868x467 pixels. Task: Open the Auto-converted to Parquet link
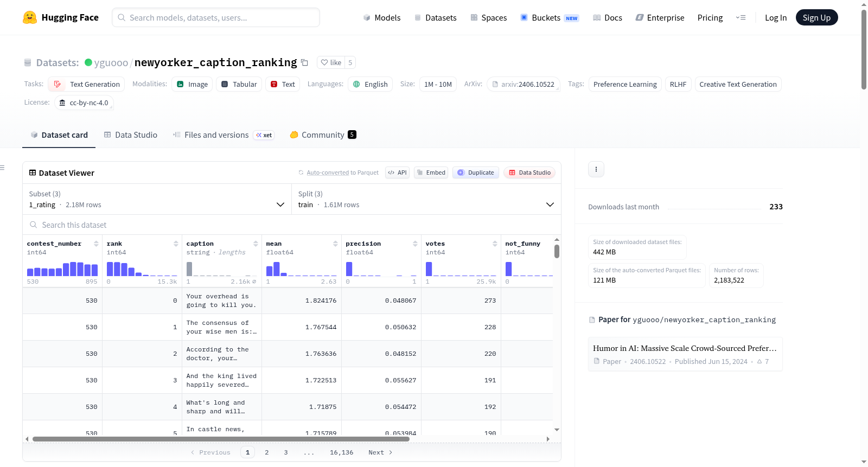pyautogui.click(x=342, y=172)
